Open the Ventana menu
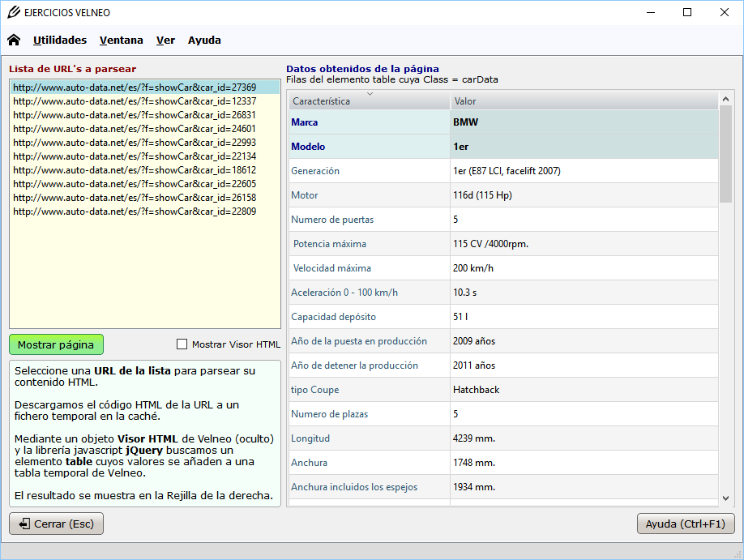744x560 pixels. click(121, 40)
